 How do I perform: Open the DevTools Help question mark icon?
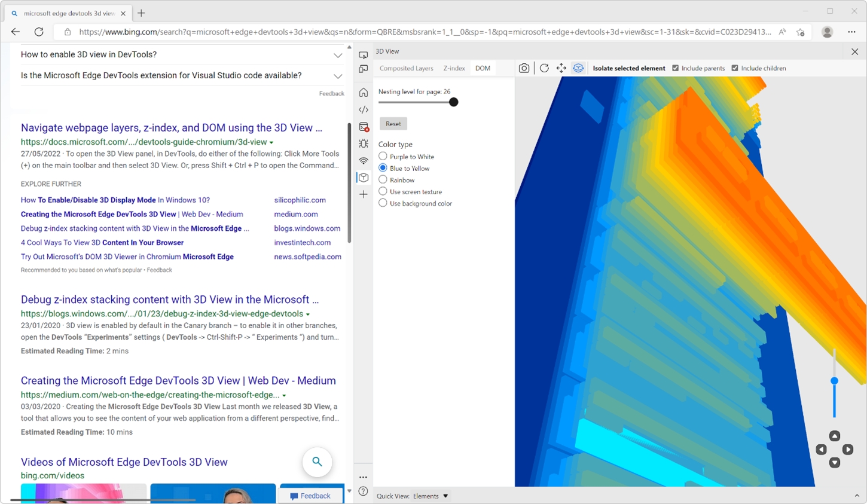[x=364, y=491]
